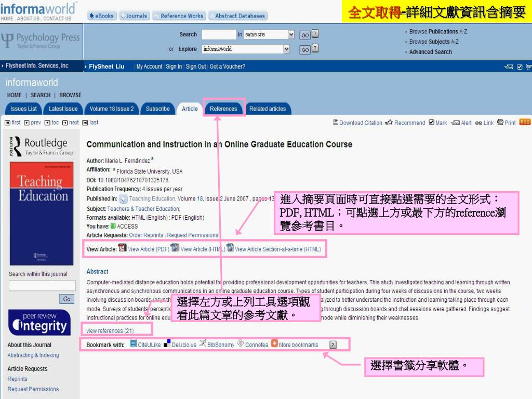Click the shopping cart icon in blue bar
The image size is (532, 399).
(x=528, y=67)
